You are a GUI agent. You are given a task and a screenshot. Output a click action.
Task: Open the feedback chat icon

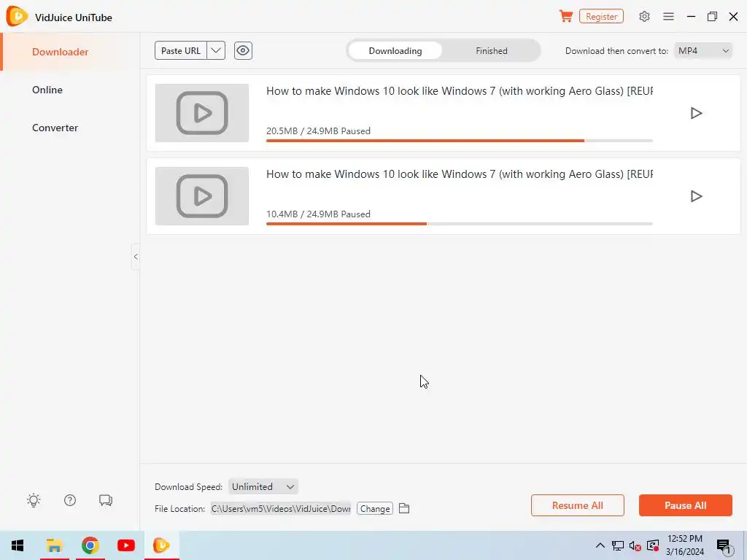point(106,500)
